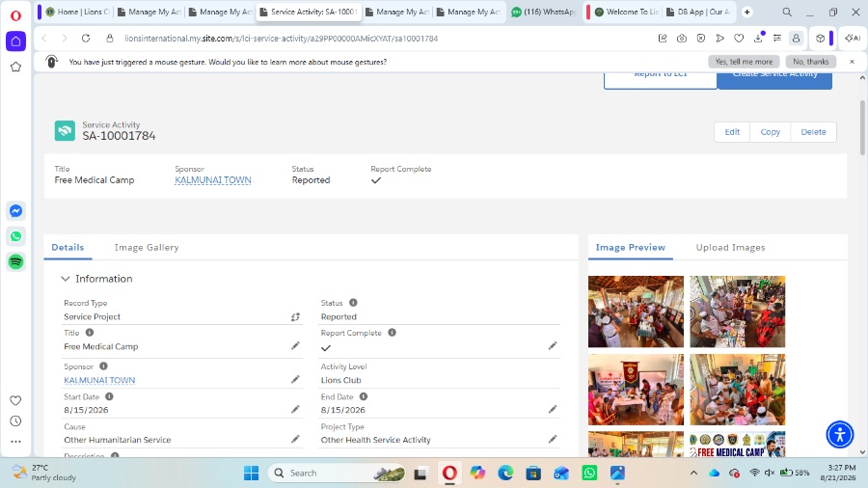This screenshot has height=488, width=868.
Task: Click the Delete button
Action: [x=813, y=132]
